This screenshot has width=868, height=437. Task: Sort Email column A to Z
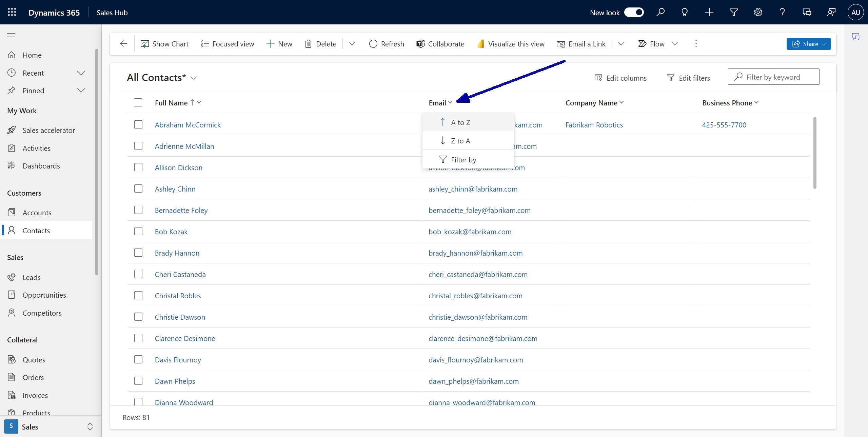point(468,122)
